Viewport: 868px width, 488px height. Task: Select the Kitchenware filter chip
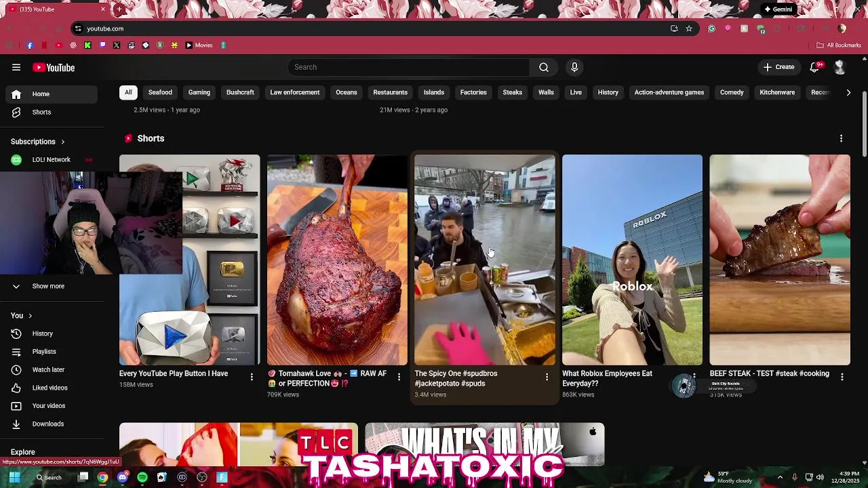[x=777, y=92]
